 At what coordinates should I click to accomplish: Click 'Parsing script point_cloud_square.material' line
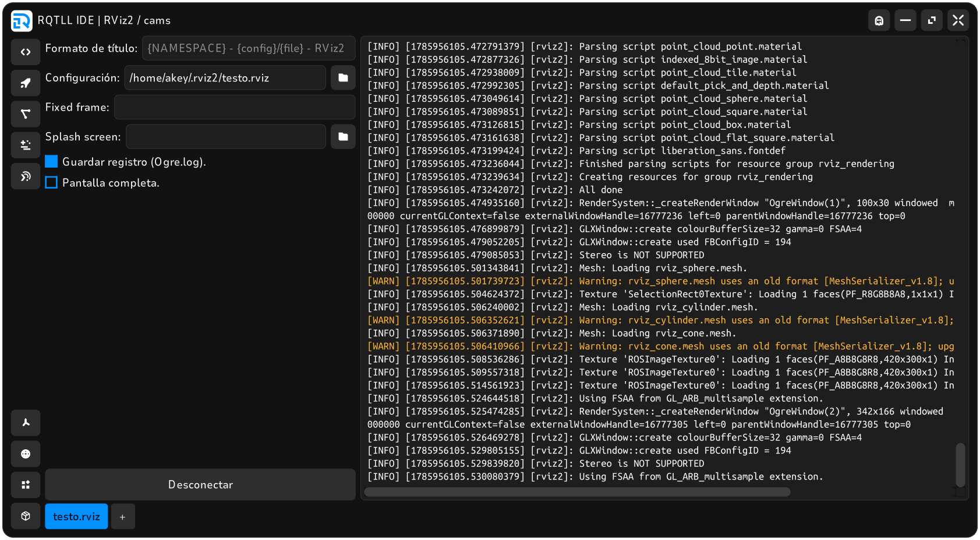pyautogui.click(x=587, y=112)
